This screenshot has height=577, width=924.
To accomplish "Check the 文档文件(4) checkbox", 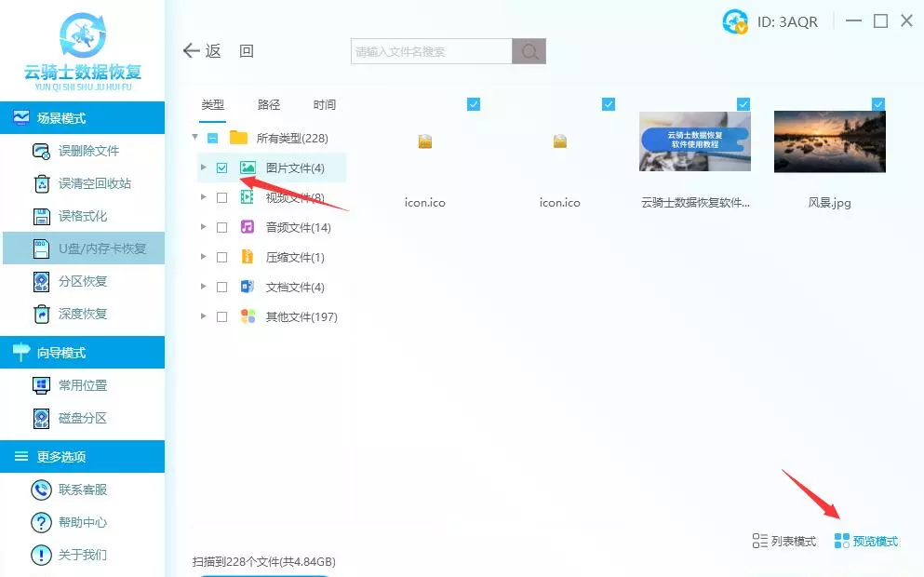I will coord(222,287).
